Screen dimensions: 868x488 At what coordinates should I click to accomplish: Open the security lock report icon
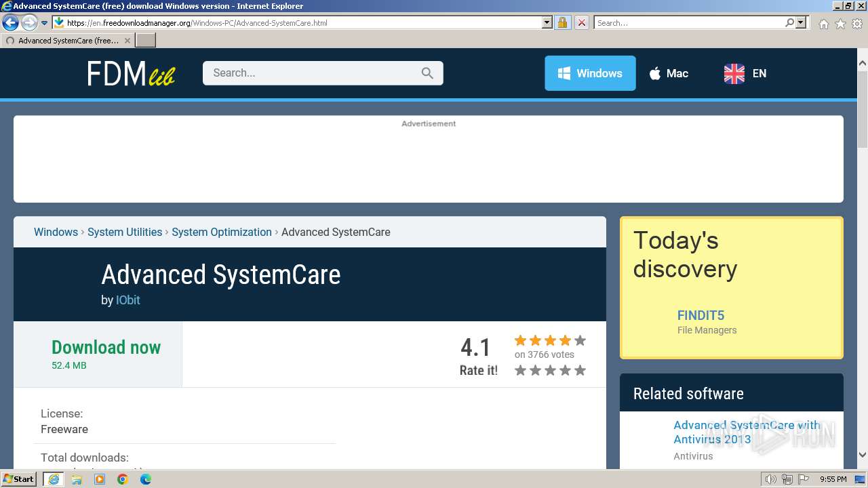pos(562,23)
